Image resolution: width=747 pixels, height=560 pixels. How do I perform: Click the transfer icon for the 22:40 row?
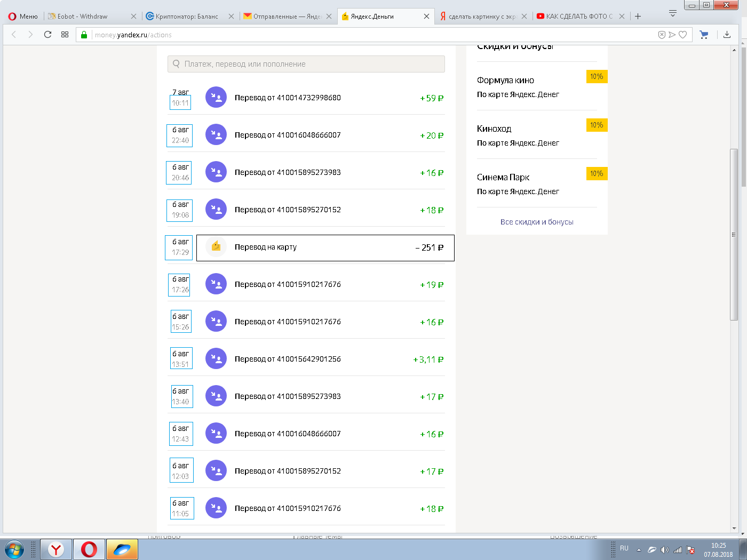point(216,134)
